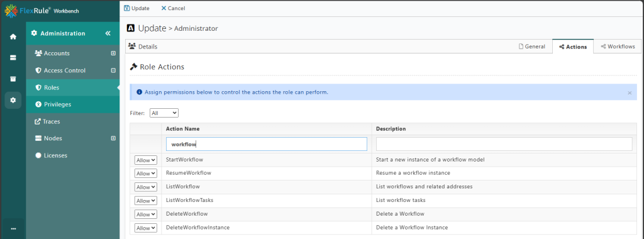
Task: Collapse the Administration panel with double chevron
Action: (108, 33)
